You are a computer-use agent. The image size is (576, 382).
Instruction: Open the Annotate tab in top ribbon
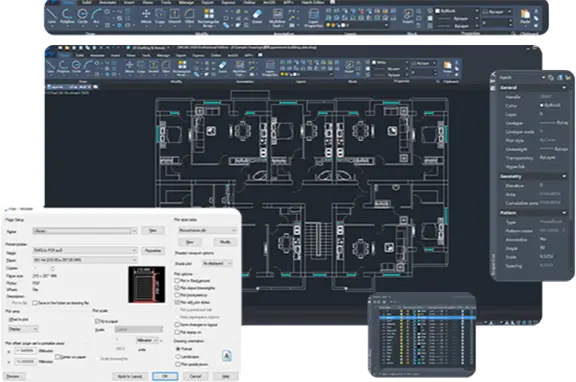click(108, 2)
